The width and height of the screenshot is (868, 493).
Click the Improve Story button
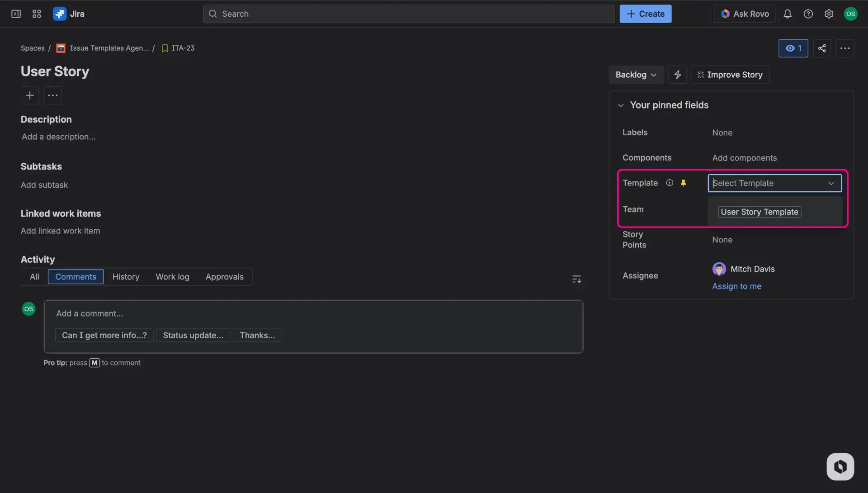click(x=730, y=75)
